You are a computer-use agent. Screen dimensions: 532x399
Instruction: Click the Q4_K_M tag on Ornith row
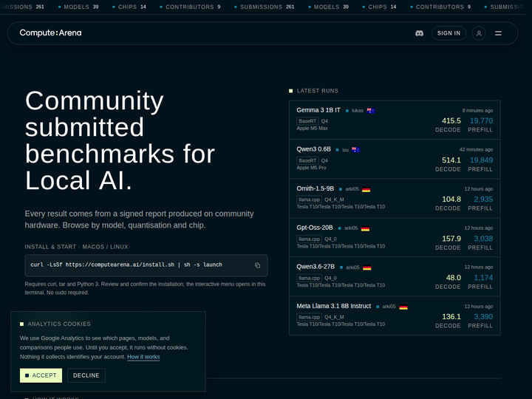tap(334, 199)
